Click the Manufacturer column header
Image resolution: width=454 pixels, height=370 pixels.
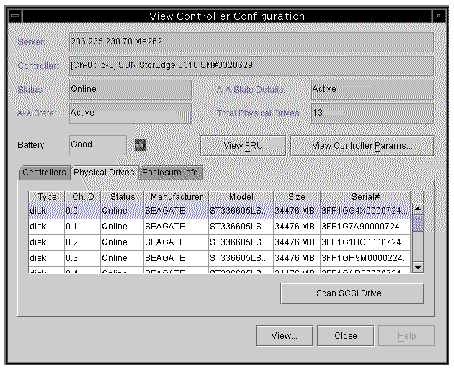176,197
